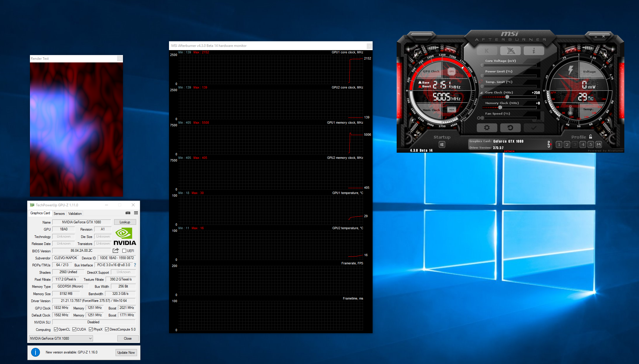Viewport: 639px width, 364px height.
Task: Apply Afterburner settings with checkmark button
Action: 534,128
